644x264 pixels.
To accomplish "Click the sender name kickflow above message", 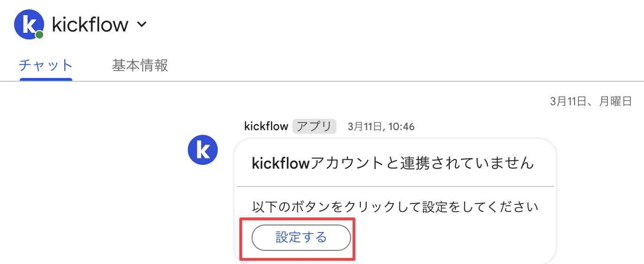I will click(x=266, y=126).
